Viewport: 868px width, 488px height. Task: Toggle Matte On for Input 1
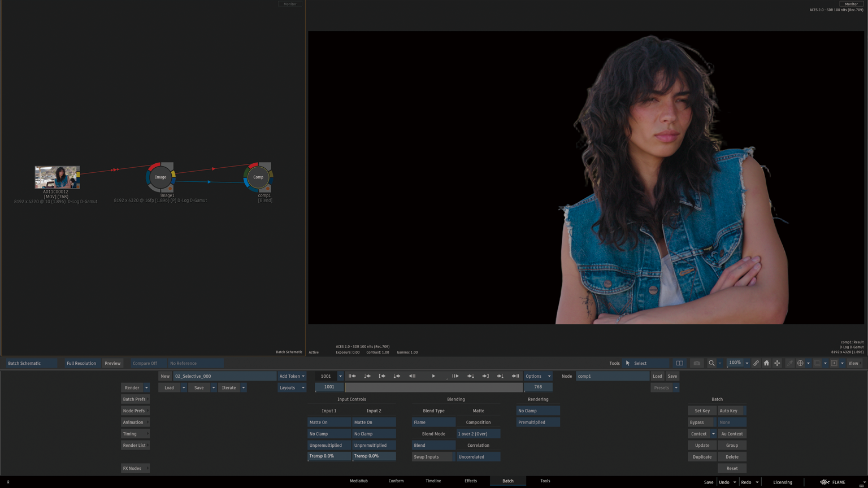(x=329, y=422)
